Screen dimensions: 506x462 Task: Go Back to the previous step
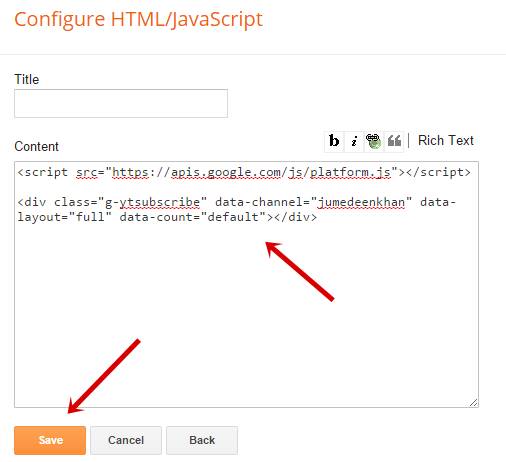tap(202, 440)
